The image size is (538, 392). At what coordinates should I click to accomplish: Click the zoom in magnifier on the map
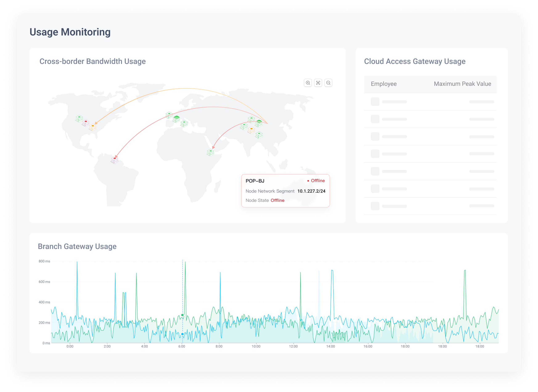(x=308, y=83)
